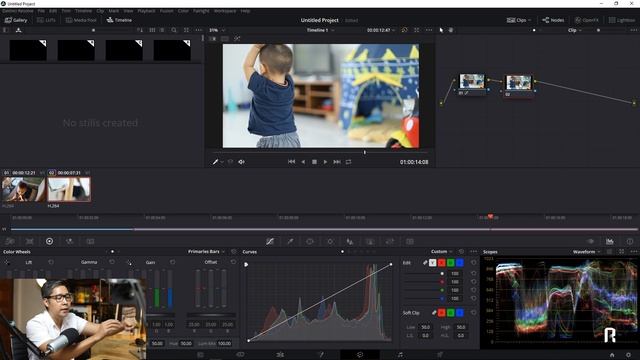
Task: Open the Custom curves type dropdown
Action: (x=442, y=251)
